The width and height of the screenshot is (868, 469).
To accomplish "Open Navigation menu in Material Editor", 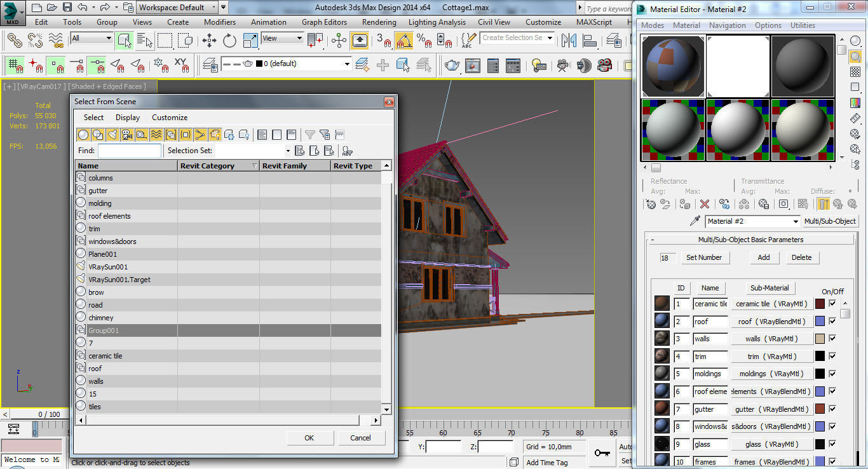I will coord(728,25).
